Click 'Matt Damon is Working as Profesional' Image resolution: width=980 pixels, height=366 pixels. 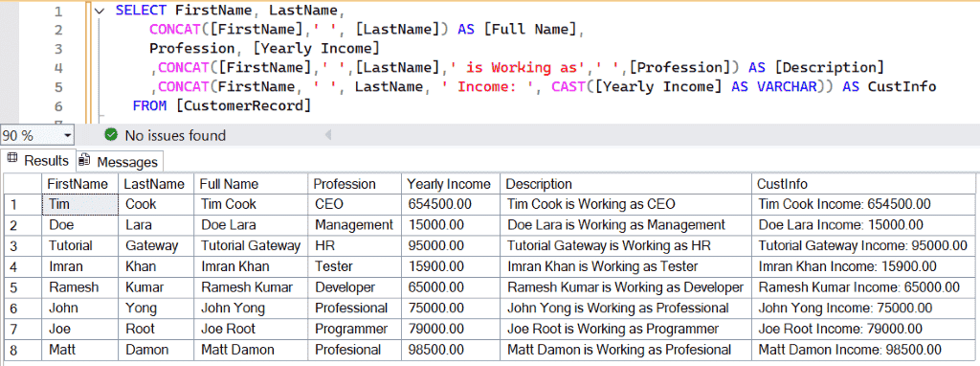pyautogui.click(x=626, y=350)
